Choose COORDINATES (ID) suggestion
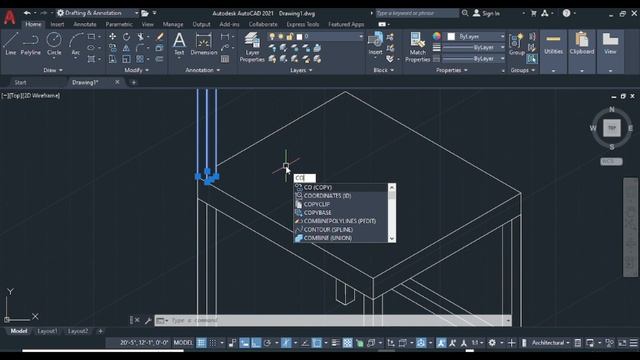Viewport: 640px width, 360px height. (x=341, y=196)
